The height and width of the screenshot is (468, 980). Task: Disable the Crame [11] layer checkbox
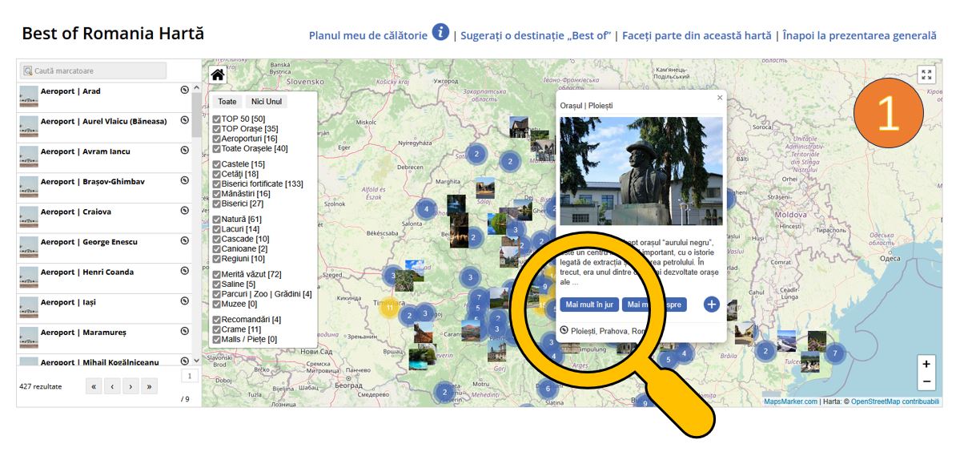pos(217,329)
